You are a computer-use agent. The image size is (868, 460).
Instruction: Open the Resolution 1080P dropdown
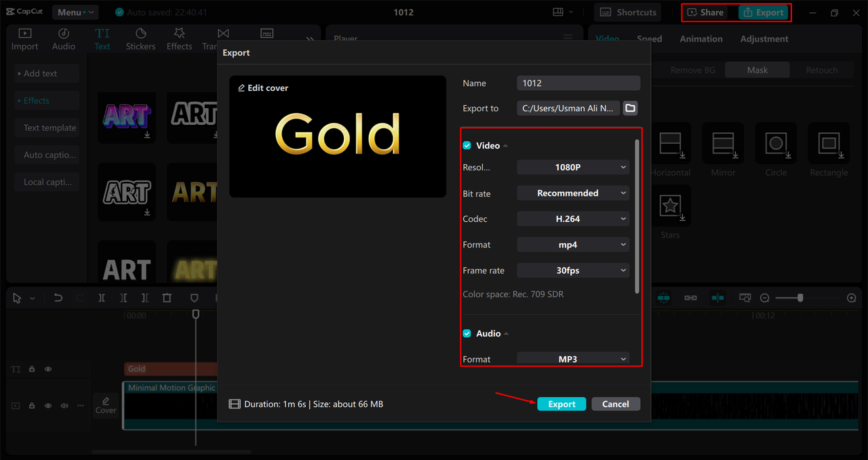[573, 168]
